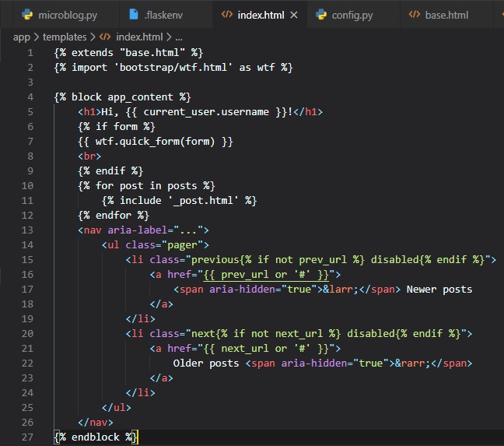
Task: Expand the templates breadcrumb dropdown
Action: click(x=63, y=37)
